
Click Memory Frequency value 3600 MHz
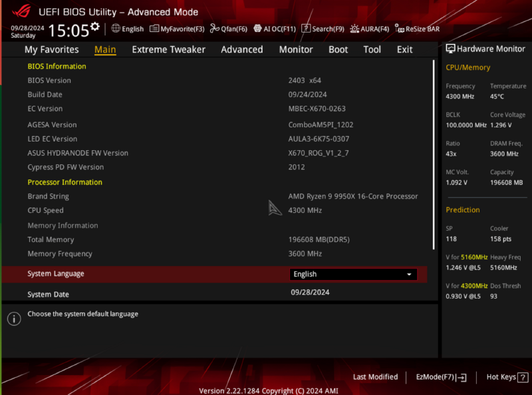click(305, 254)
